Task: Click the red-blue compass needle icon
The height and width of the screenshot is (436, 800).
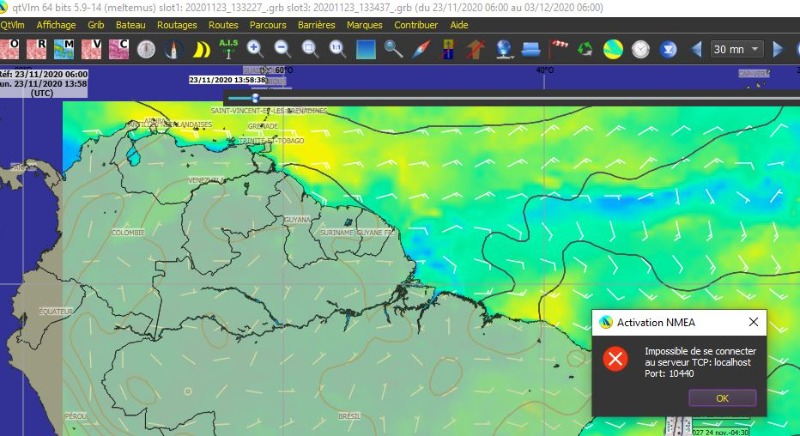Action: click(421, 49)
